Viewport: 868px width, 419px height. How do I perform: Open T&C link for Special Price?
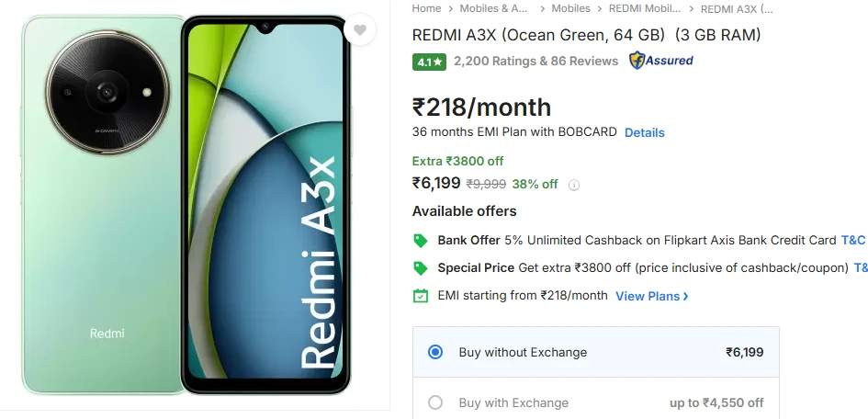pyautogui.click(x=860, y=267)
